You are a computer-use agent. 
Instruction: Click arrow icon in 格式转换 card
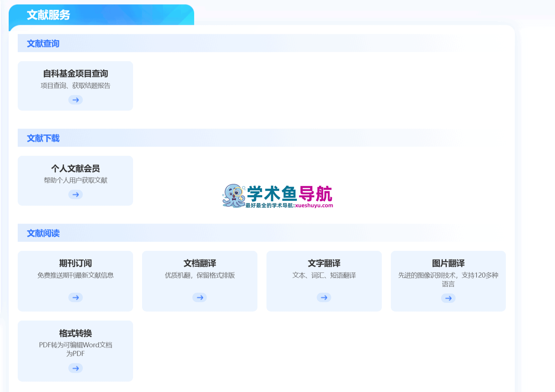point(76,368)
